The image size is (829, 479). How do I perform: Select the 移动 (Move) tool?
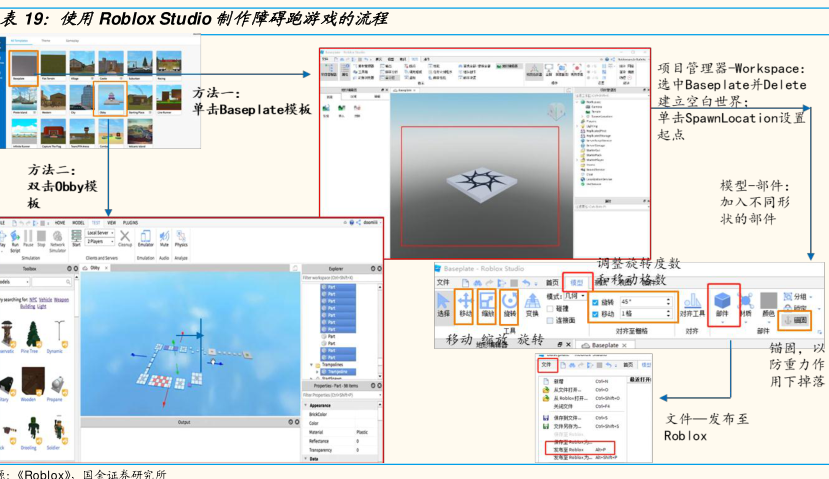465,305
